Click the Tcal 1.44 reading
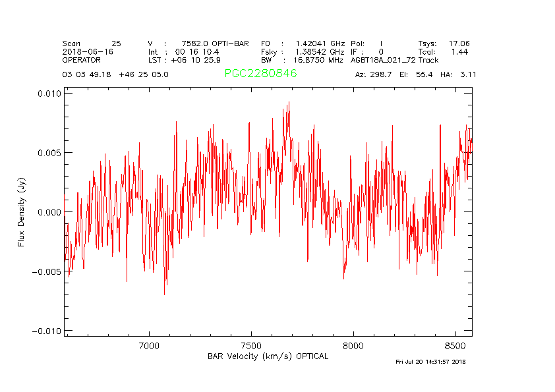 (444, 51)
